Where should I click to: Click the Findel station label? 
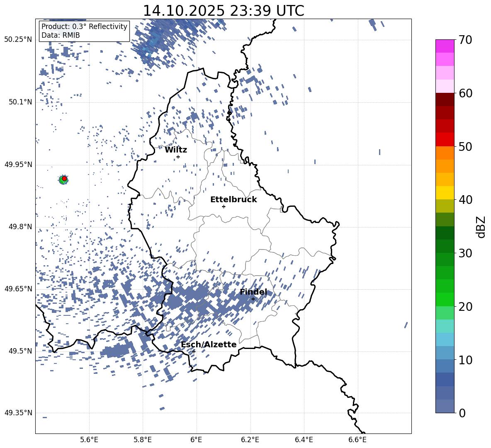[253, 292]
